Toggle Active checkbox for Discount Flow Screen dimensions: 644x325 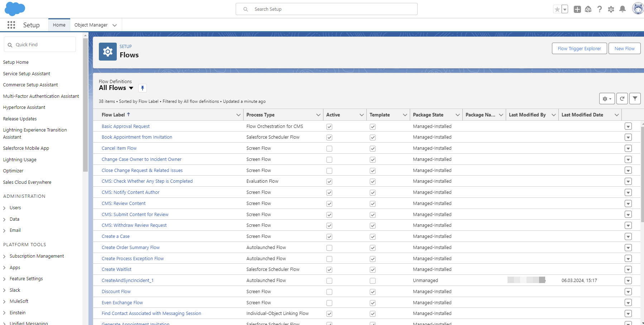[329, 292]
